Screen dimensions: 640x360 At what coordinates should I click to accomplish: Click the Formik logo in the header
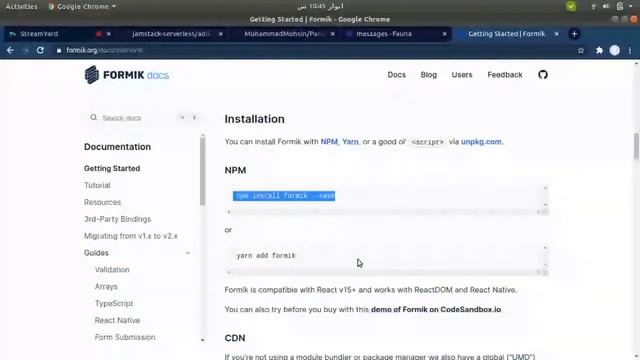pyautogui.click(x=127, y=75)
